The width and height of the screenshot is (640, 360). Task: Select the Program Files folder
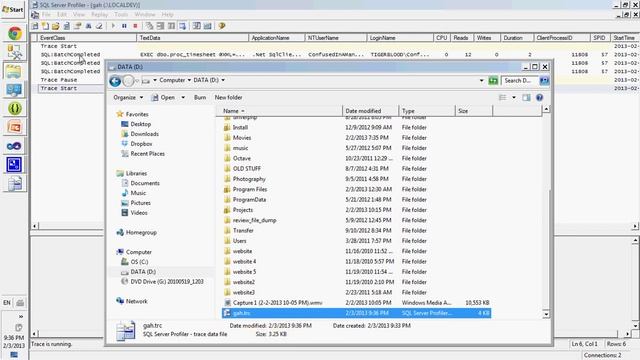[356, 189]
